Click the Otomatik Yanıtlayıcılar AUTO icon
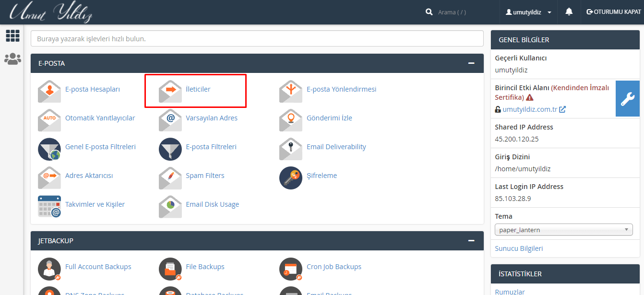The image size is (644, 295). coord(49,120)
